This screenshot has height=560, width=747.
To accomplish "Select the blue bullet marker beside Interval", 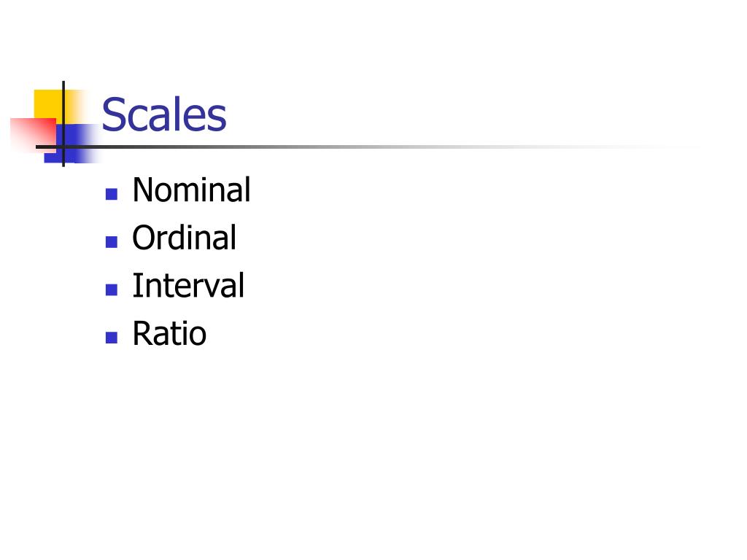I will [x=112, y=289].
